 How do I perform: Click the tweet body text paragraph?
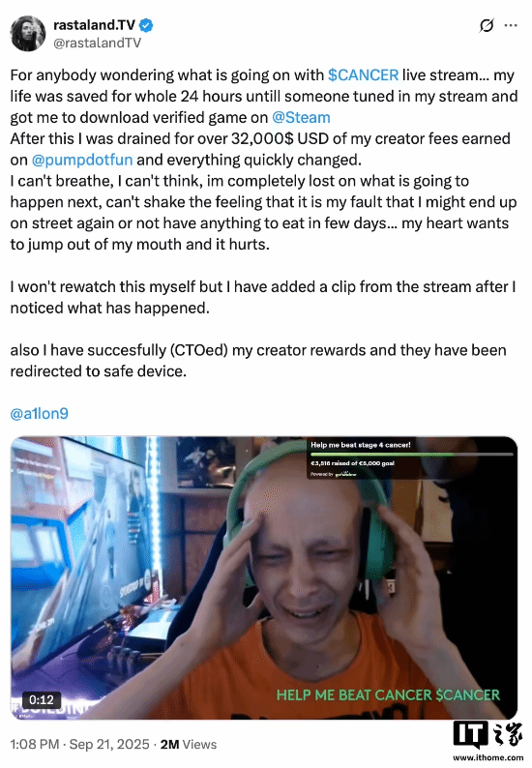pos(263,222)
